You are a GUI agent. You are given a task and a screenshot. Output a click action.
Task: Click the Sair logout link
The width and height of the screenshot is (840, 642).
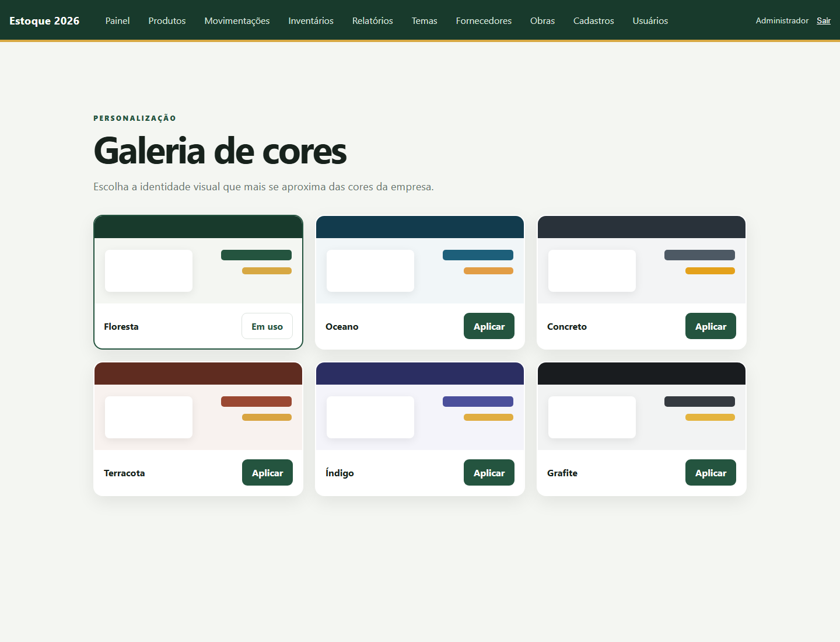(x=824, y=20)
